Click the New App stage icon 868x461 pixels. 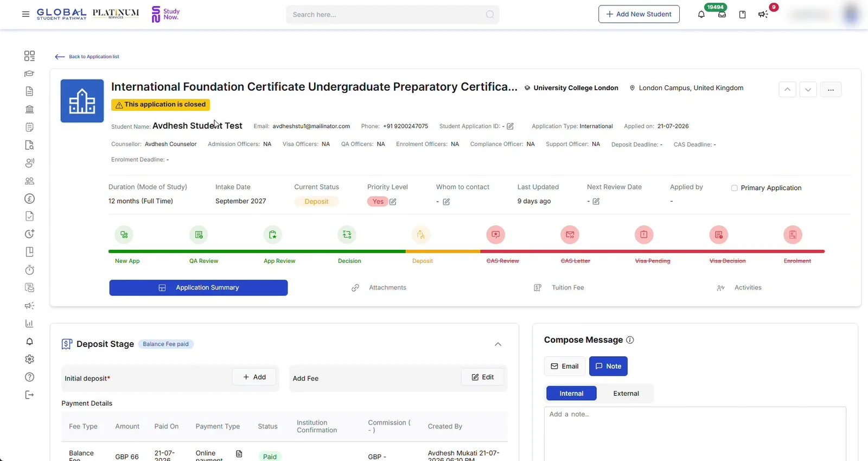(124, 235)
